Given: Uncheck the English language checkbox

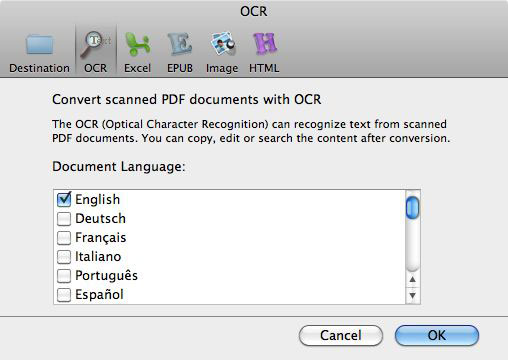Looking at the screenshot, I should pos(64,199).
